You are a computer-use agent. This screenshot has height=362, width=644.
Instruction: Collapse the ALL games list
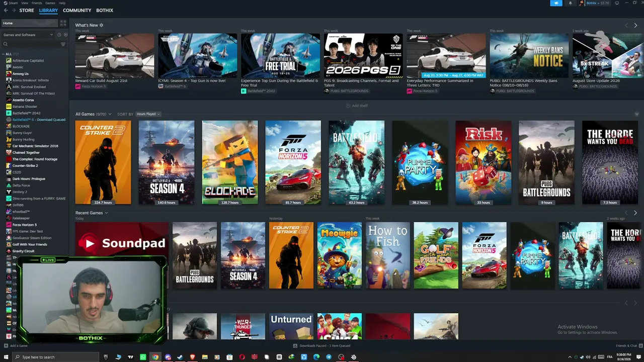click(x=4, y=54)
